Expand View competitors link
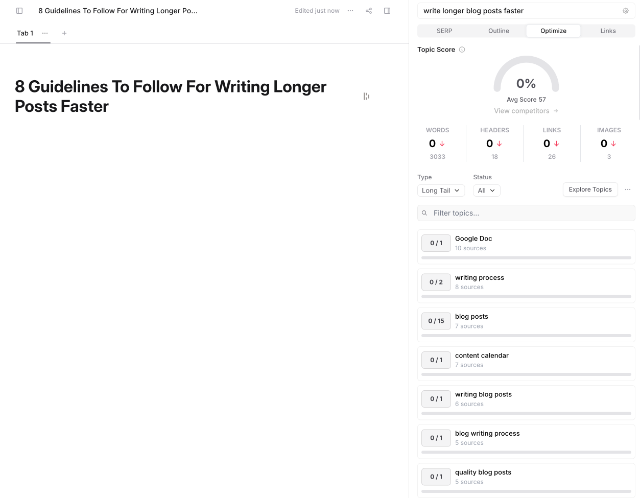 click(525, 111)
